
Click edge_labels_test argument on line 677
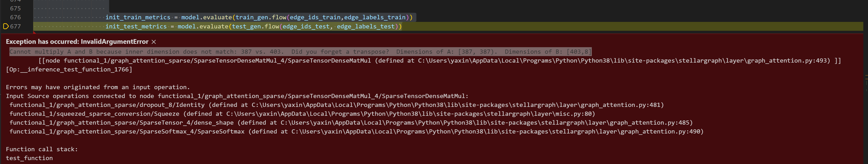365,26
